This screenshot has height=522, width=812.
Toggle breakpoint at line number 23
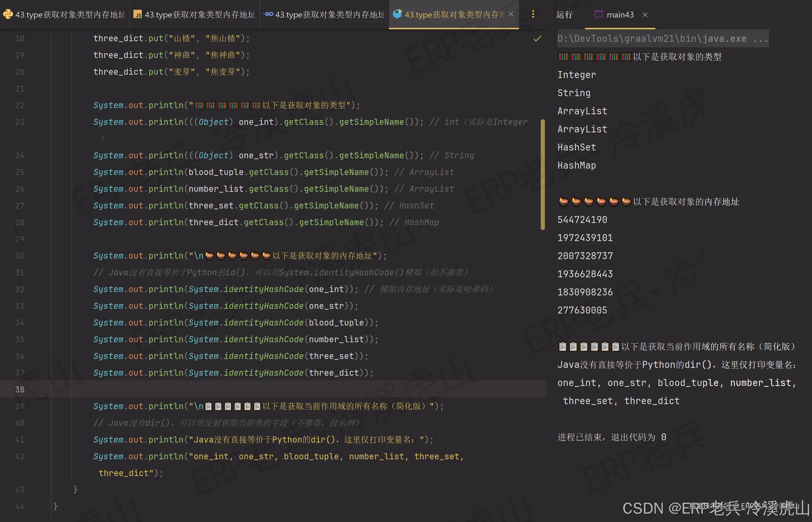(x=20, y=122)
